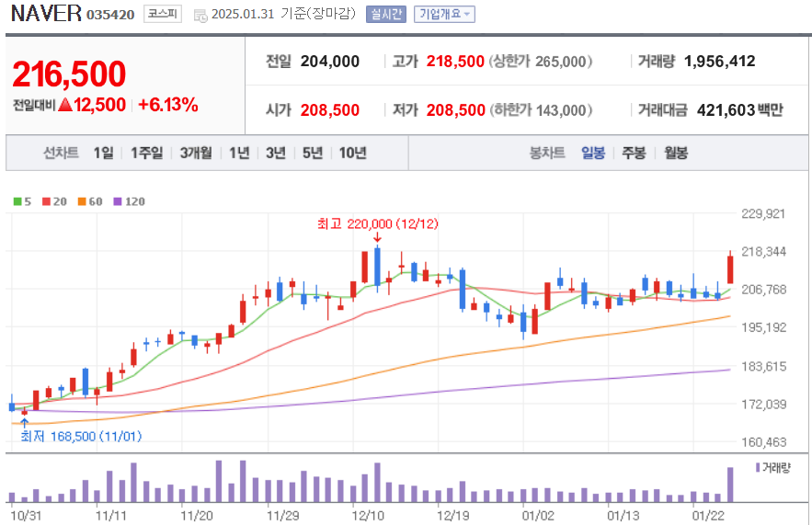The image size is (812, 525).
Task: Select the 3년 line chart tab
Action: pos(276,153)
